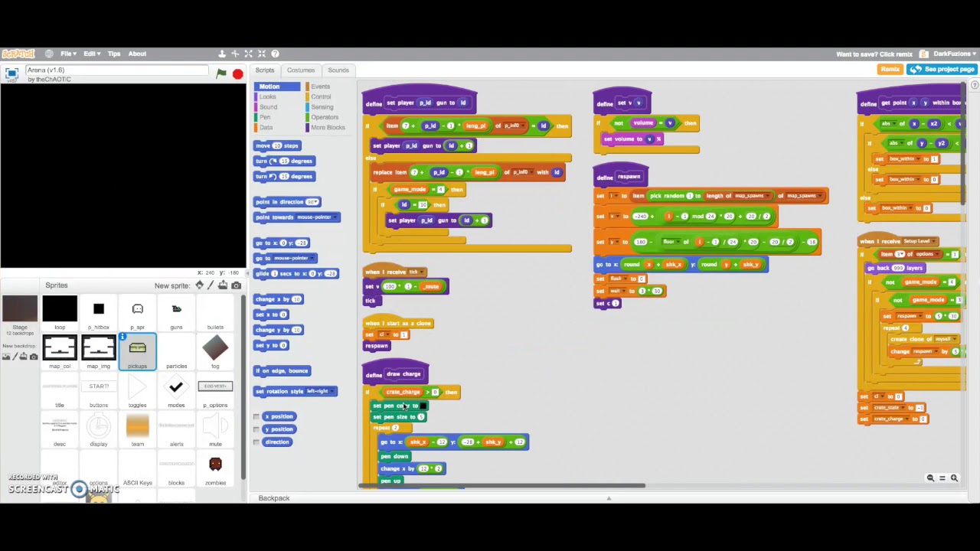
Task: Switch to the Costumes tab
Action: [301, 70]
